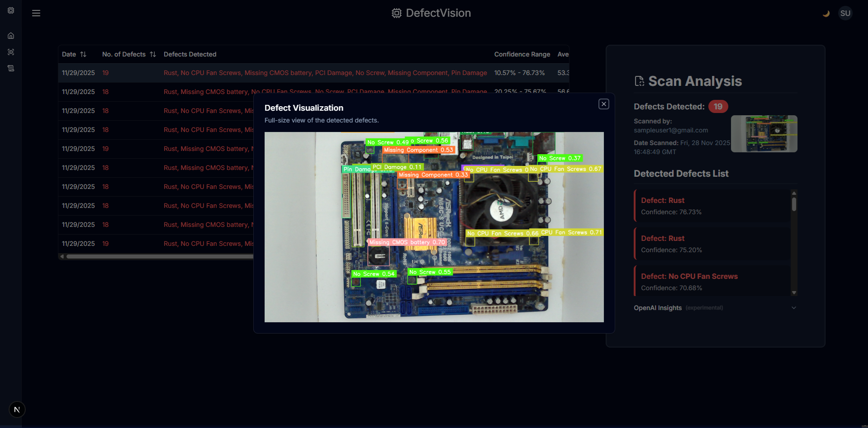Open the SU user avatar menu
The image size is (868, 428).
coord(845,13)
